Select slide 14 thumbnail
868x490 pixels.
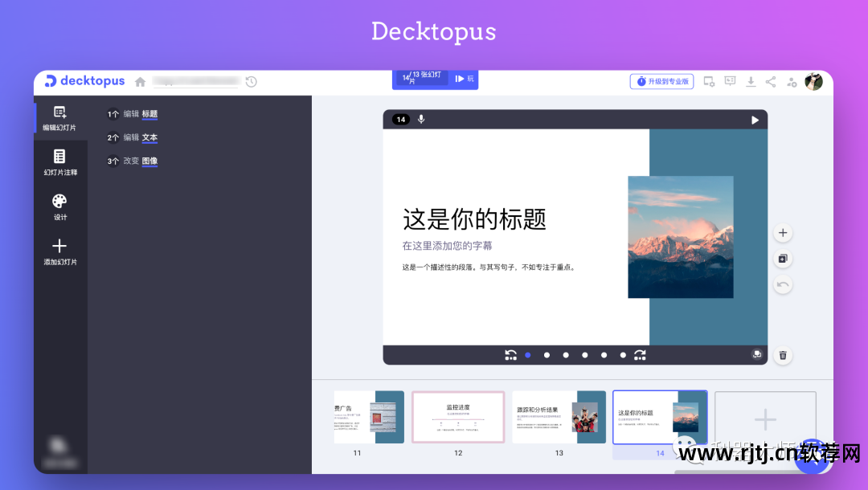660,417
